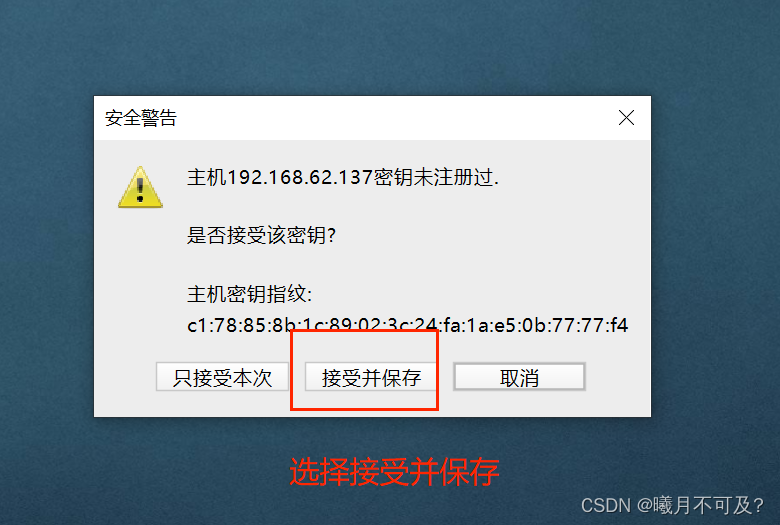Choose the 只接受本次 button
Image resolution: width=780 pixels, height=525 pixels.
coord(222,377)
